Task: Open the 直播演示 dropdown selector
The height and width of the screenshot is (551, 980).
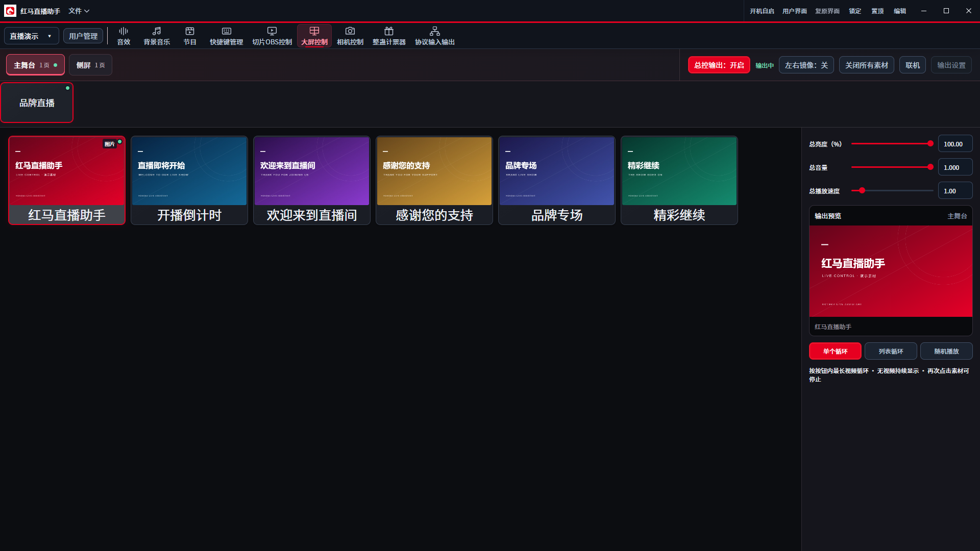Action: pyautogui.click(x=32, y=36)
